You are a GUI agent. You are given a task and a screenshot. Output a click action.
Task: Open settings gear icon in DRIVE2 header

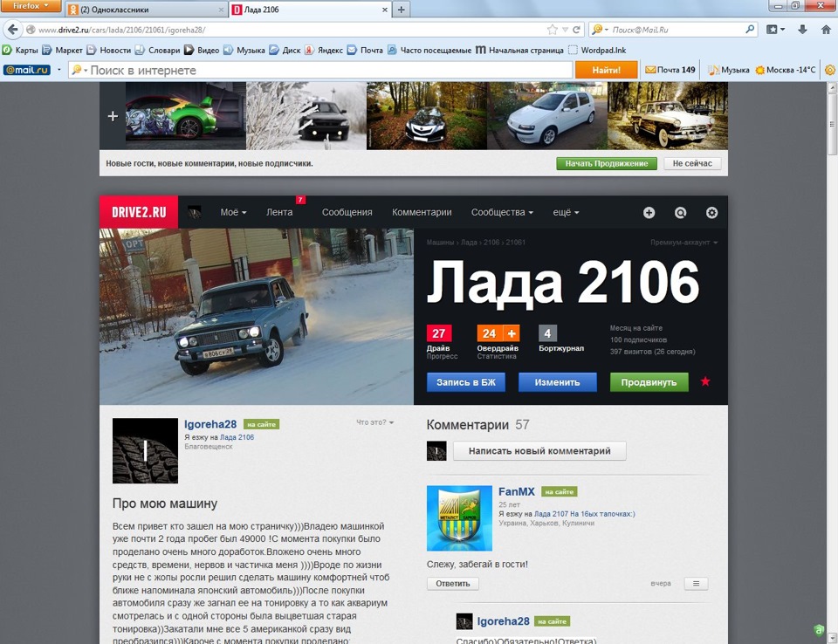point(712,213)
